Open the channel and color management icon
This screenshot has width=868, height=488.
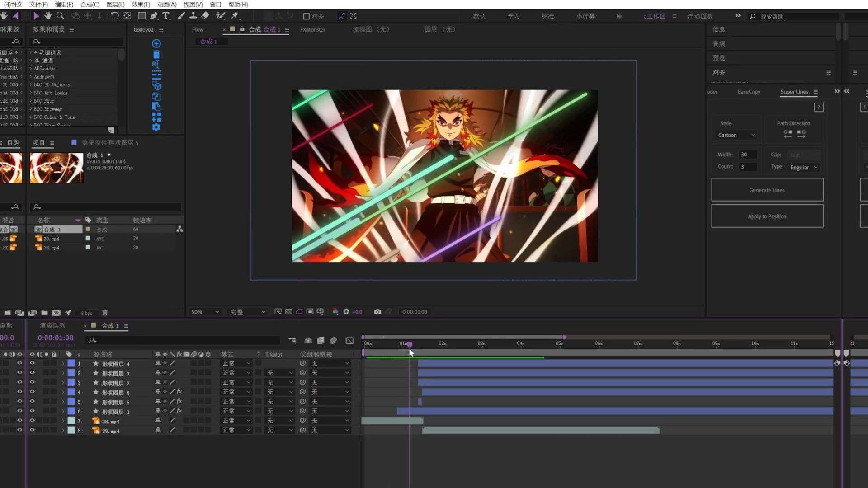pyautogui.click(x=335, y=312)
